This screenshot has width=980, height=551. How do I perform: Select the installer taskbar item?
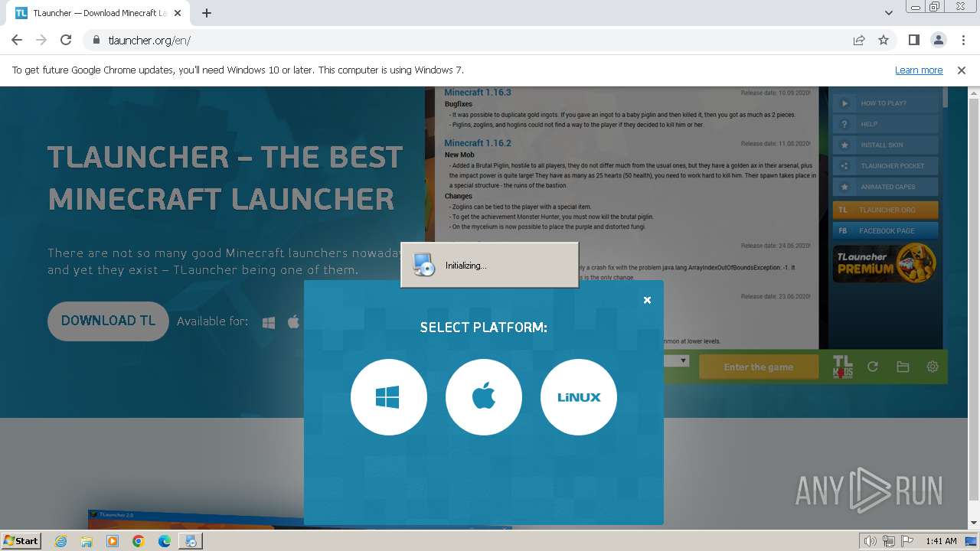coord(190,541)
